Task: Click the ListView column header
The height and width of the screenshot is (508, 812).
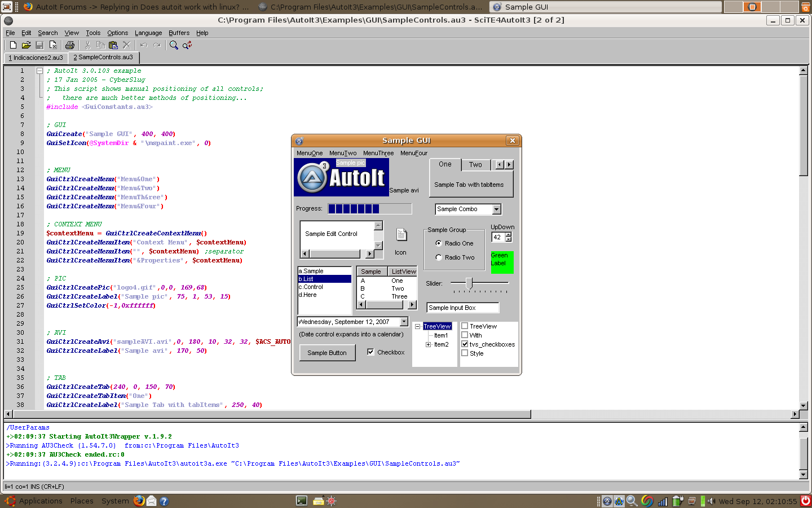Action: coord(403,271)
